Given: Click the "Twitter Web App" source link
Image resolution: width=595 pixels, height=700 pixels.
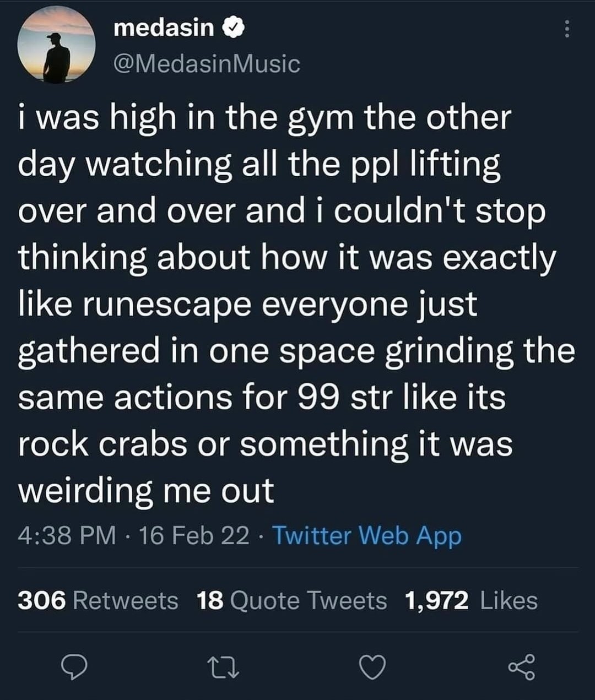Looking at the screenshot, I should [367, 535].
